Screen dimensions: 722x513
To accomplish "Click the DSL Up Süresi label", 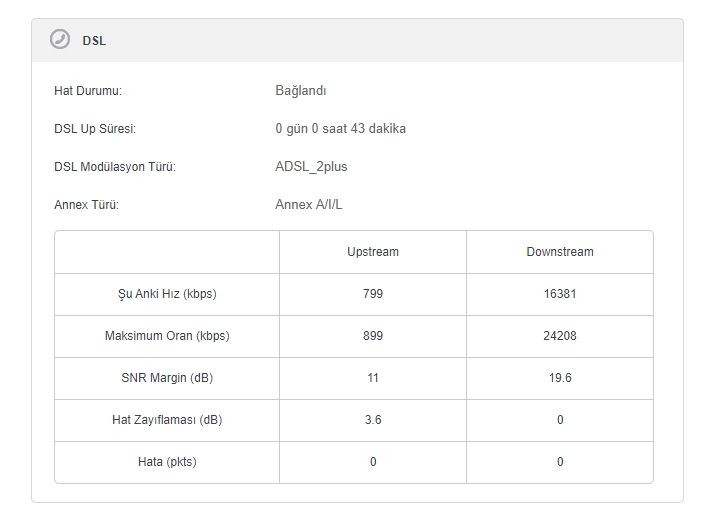I will point(95,129).
